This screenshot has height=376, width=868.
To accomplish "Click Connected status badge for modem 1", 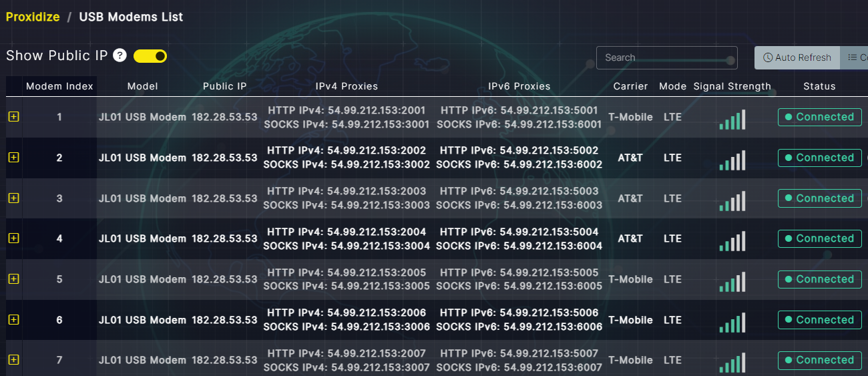I will (819, 117).
